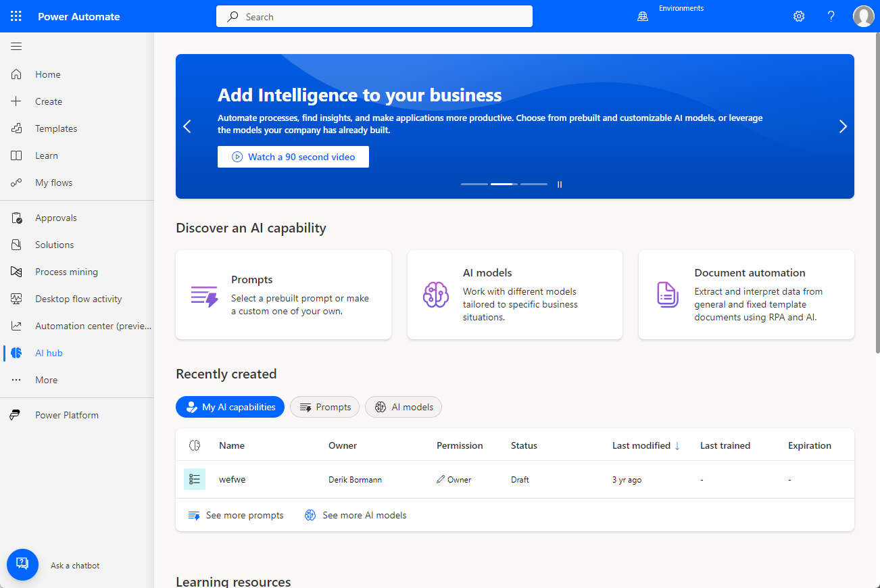Click the Desktop flow activity icon
Viewport: 880px width, 588px height.
[16, 299]
